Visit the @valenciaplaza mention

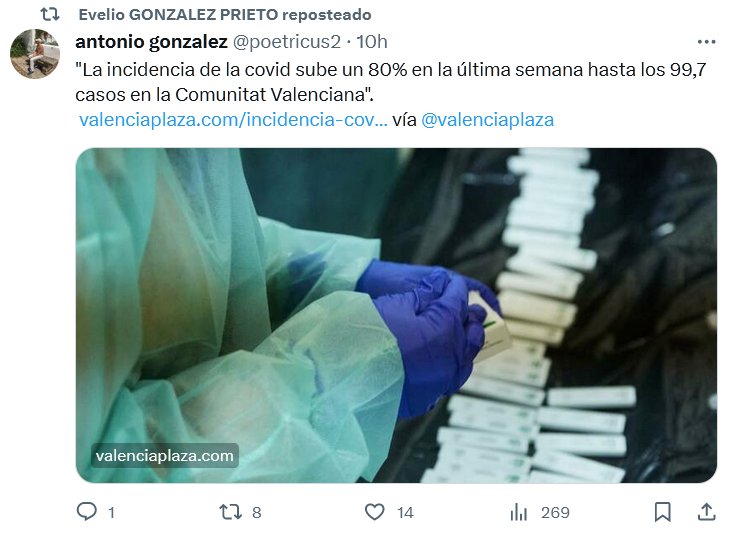(487, 120)
